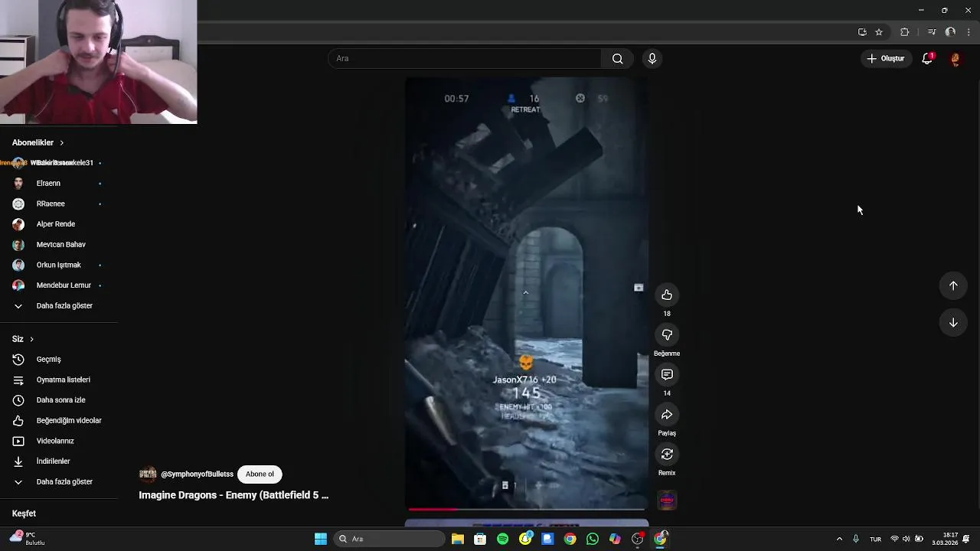Open Orkun Işıtmak subscription channel
The height and width of the screenshot is (551, 980).
58,266
